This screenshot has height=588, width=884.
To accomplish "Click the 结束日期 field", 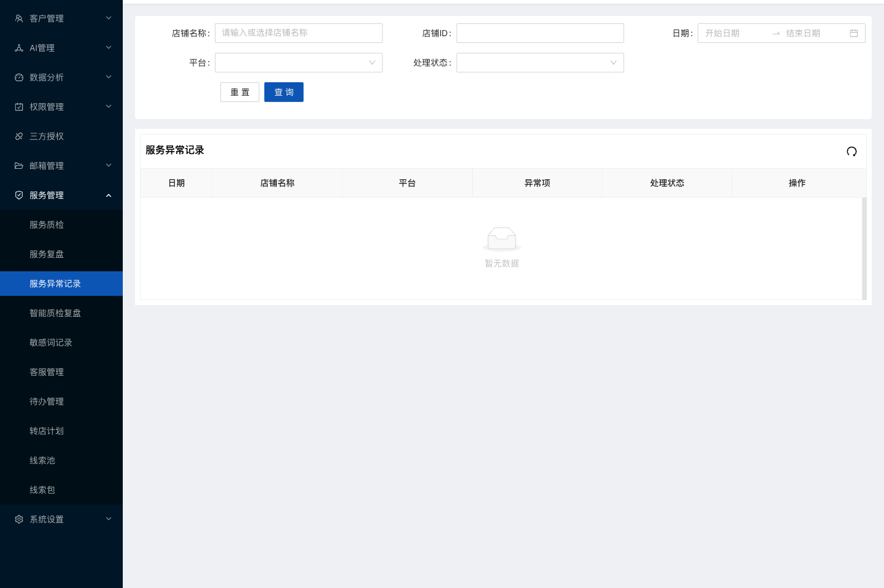I will pyautogui.click(x=815, y=33).
